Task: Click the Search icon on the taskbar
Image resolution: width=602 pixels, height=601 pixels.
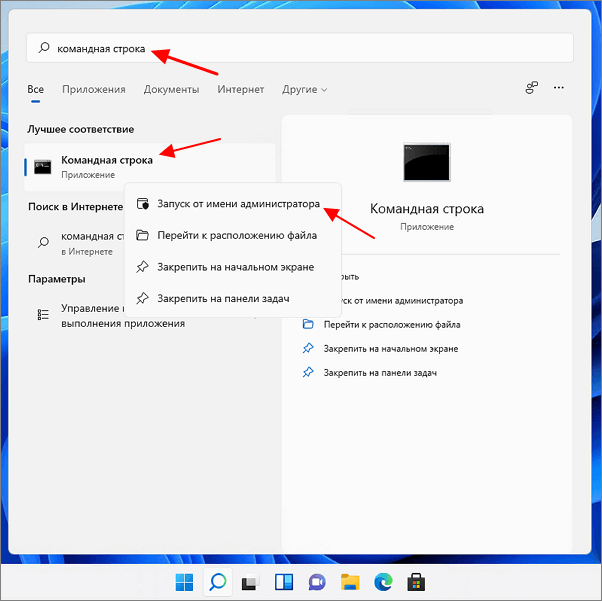Action: 218,582
